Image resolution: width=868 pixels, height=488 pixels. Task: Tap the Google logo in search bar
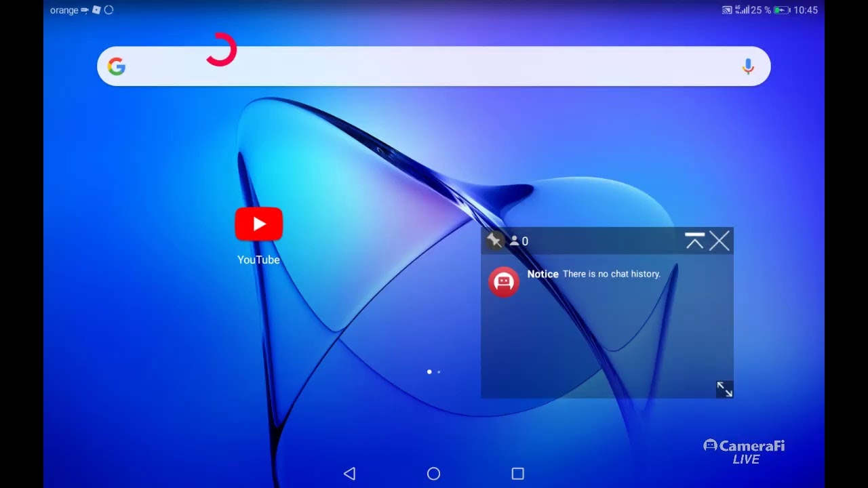click(x=117, y=66)
